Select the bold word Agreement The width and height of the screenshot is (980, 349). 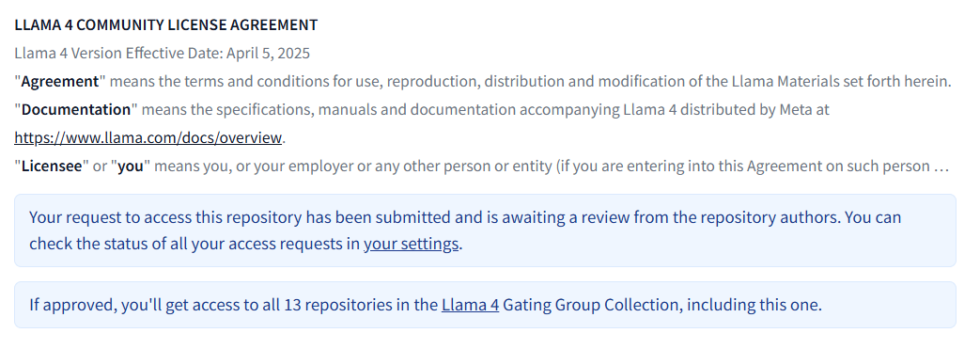60,81
